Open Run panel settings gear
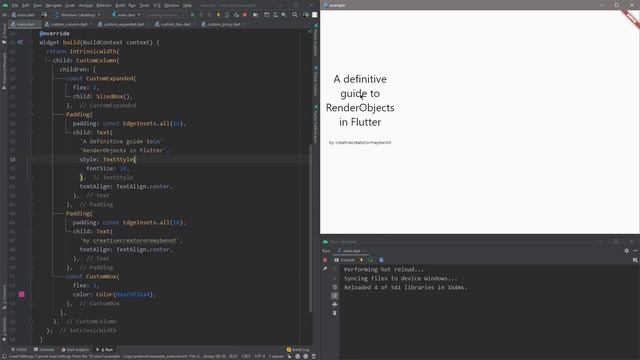Image resolution: width=640 pixels, height=360 pixels. [x=627, y=251]
